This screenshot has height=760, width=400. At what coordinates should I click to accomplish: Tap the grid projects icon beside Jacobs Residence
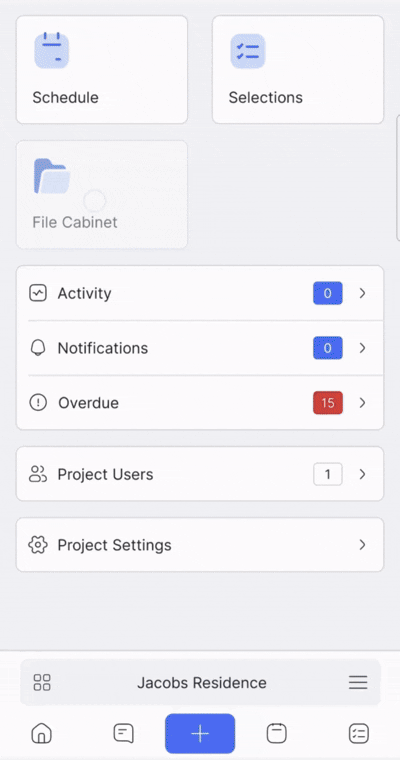[42, 682]
